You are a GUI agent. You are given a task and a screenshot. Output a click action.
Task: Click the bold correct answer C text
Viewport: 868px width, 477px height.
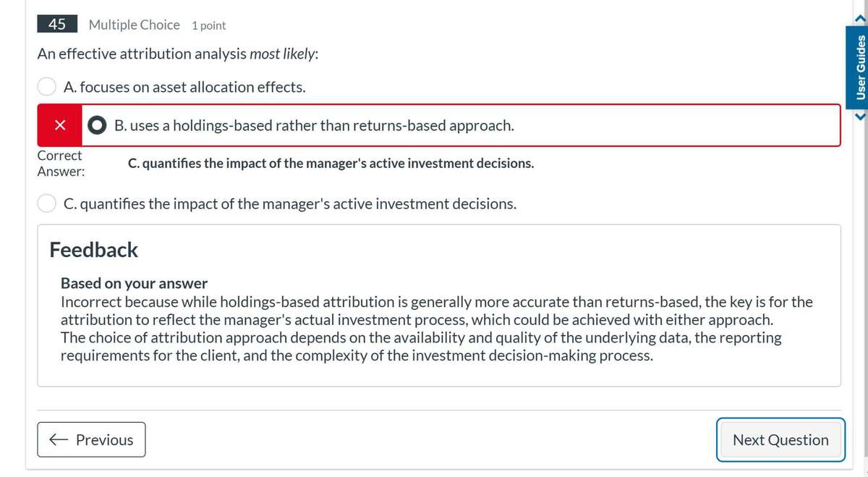coord(331,164)
